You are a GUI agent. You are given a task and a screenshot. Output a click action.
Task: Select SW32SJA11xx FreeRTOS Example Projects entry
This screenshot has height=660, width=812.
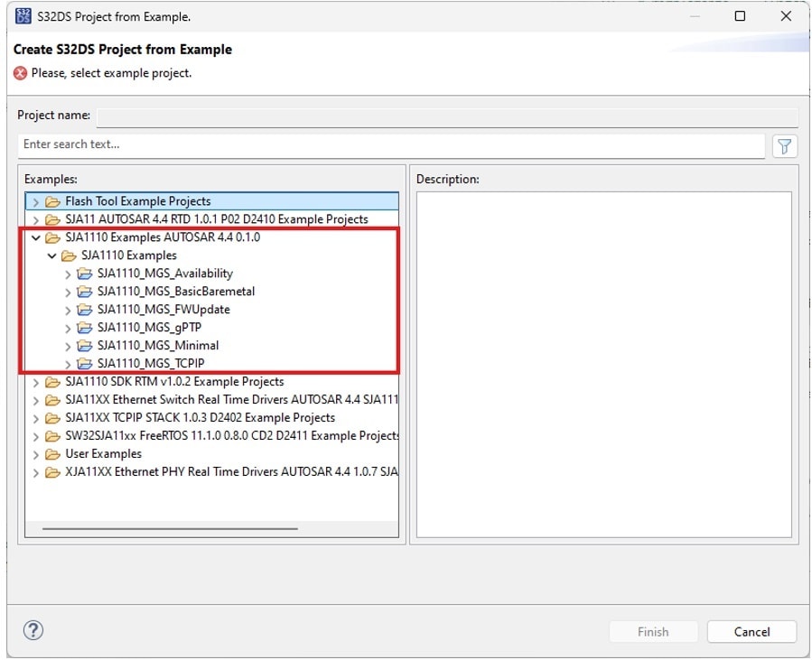pos(231,436)
